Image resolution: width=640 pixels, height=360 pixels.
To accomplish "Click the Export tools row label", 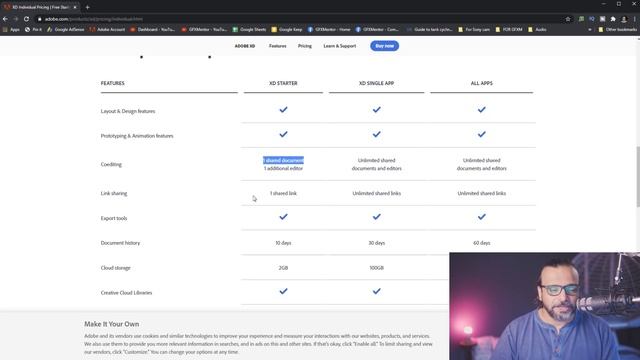I will (114, 218).
